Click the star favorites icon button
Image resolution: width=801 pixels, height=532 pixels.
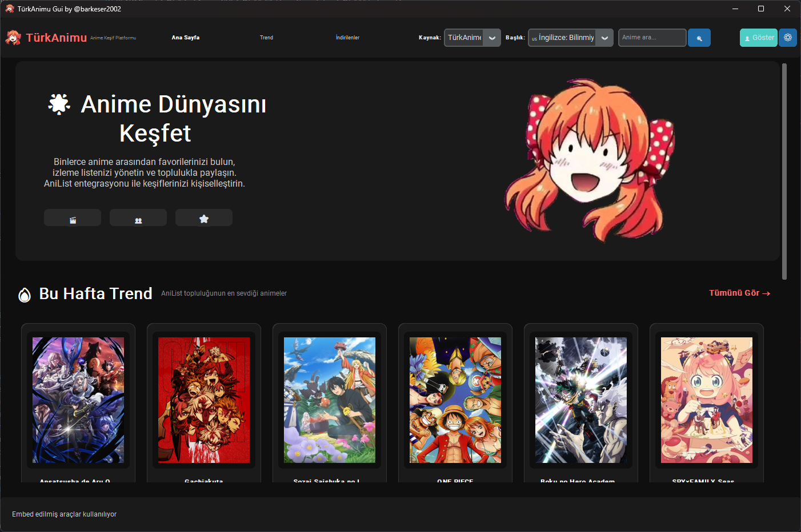coord(204,218)
